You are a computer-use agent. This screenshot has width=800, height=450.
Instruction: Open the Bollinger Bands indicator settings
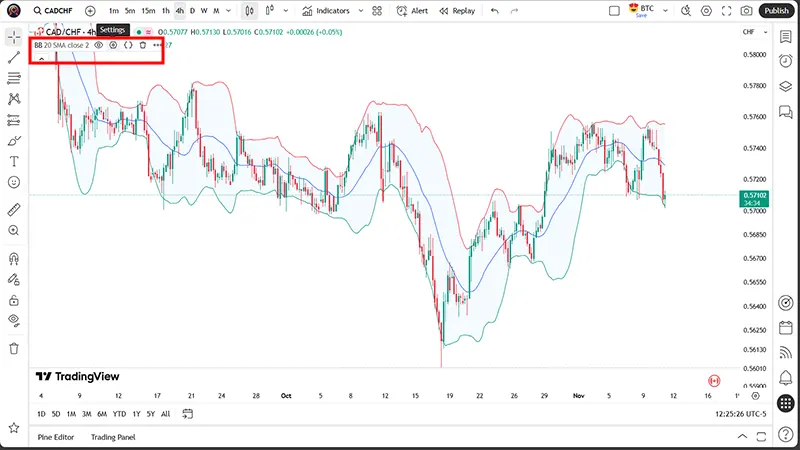point(113,45)
